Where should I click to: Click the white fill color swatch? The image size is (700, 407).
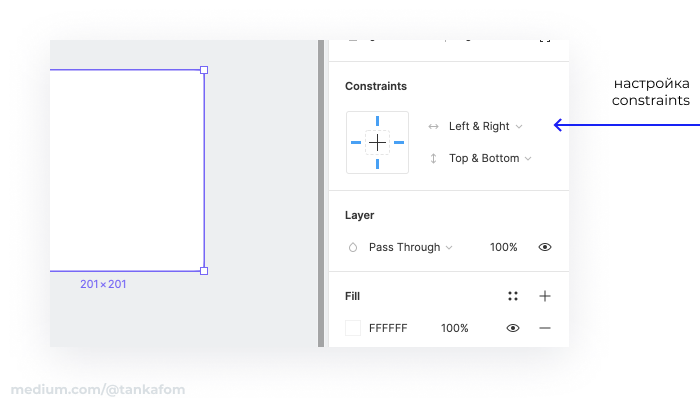[x=353, y=328]
